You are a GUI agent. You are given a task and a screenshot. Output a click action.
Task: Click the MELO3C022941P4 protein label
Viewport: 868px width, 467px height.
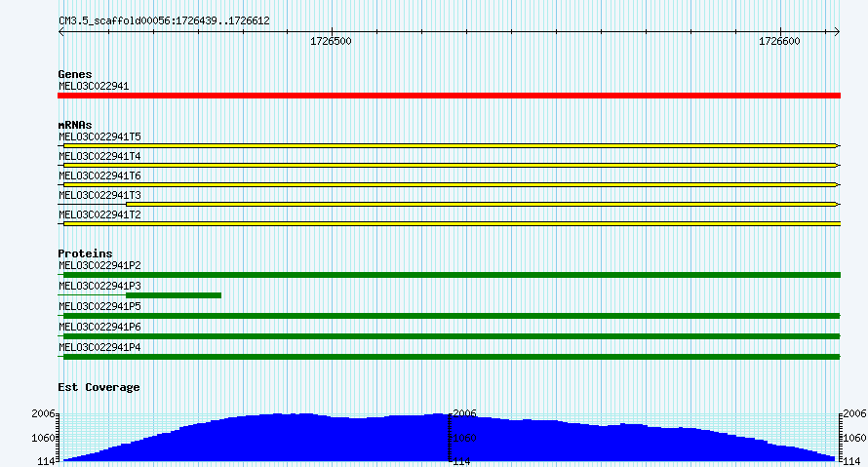coord(99,347)
